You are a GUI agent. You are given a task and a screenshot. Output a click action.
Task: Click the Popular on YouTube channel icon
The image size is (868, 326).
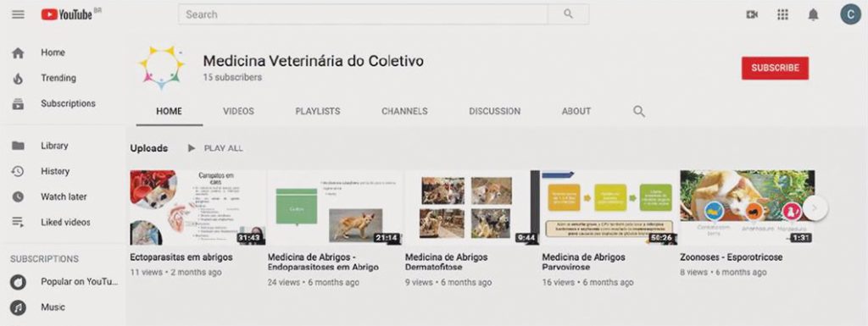coord(19,282)
